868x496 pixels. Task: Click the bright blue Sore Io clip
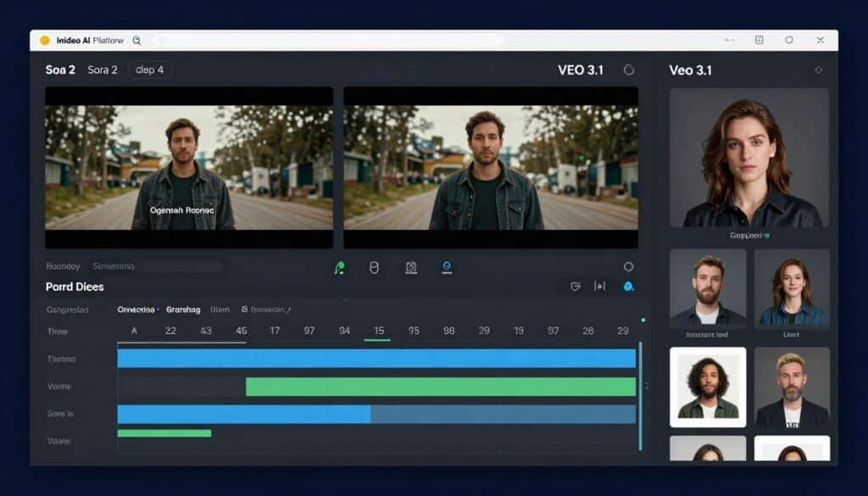coord(243,414)
